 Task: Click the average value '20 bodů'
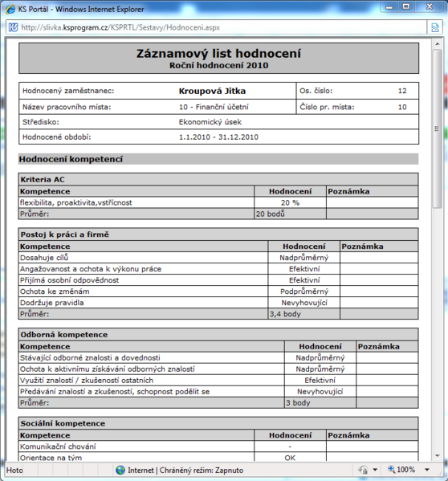(x=270, y=214)
